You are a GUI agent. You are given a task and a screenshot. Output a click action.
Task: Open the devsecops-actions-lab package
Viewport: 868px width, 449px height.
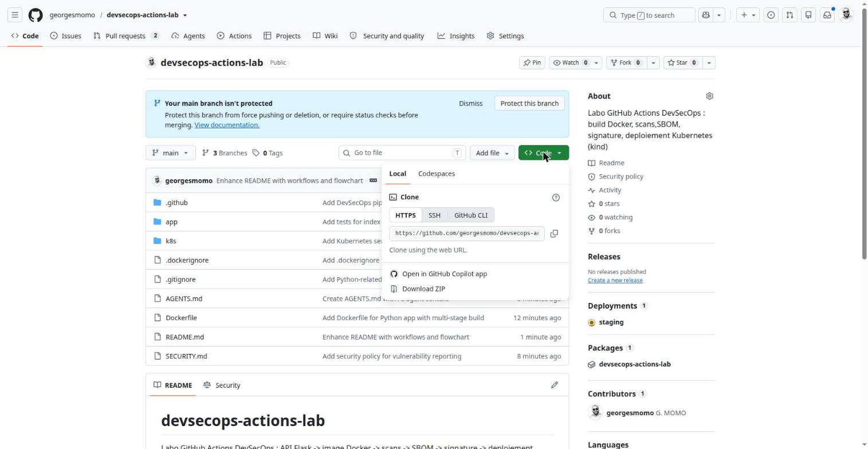coord(634,364)
